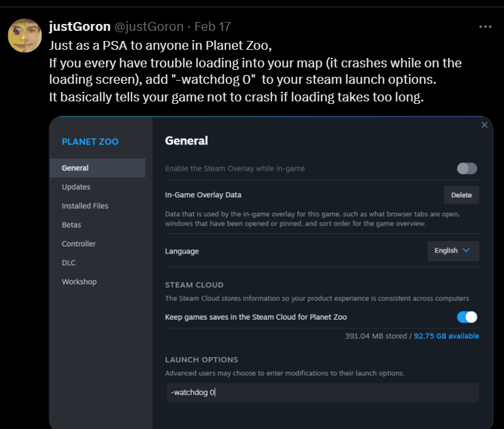The image size is (504, 429).
Task: Open the Workshop section
Action: [x=79, y=282]
